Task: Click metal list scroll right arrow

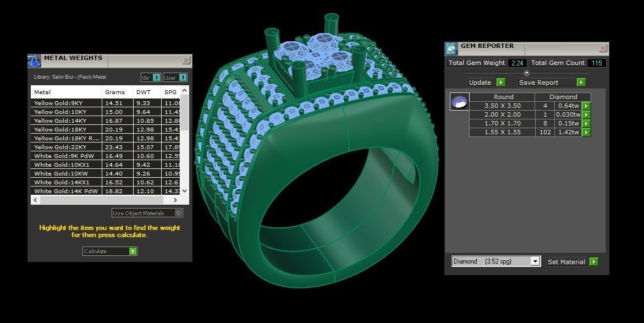Action: (x=175, y=200)
